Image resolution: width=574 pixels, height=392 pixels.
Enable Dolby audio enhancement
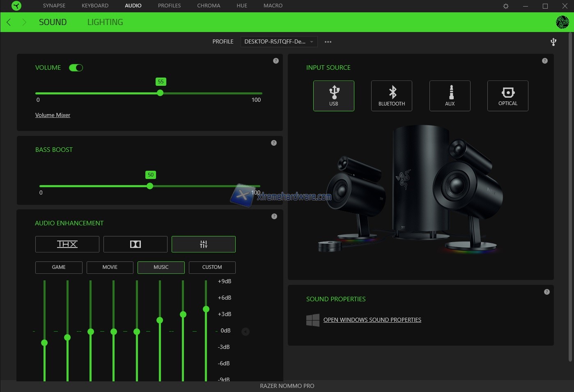pos(135,244)
